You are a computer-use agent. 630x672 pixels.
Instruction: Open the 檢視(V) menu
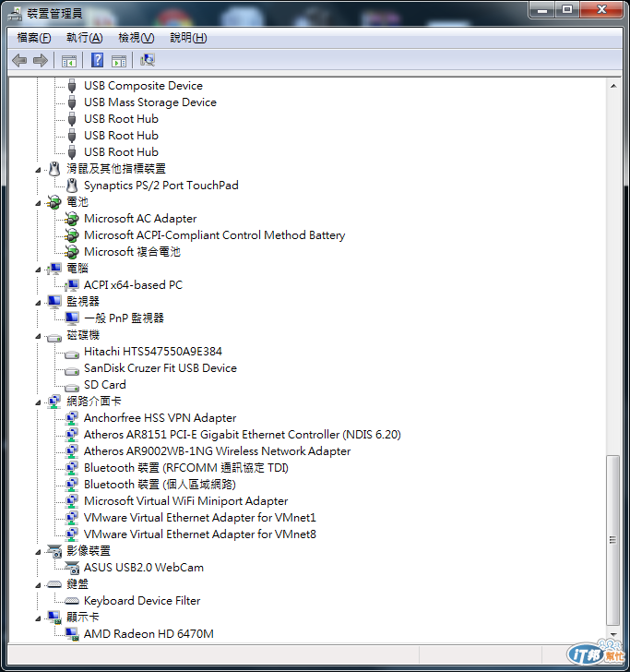click(137, 38)
